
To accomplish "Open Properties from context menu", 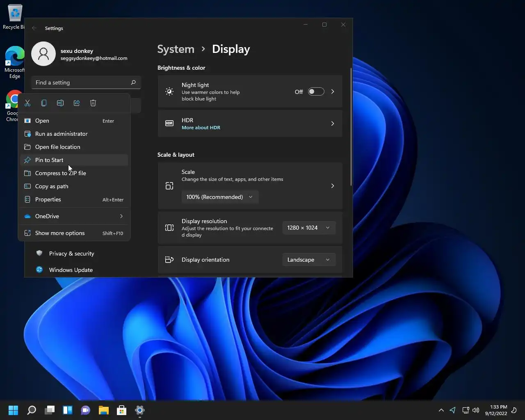I will 74,199.
